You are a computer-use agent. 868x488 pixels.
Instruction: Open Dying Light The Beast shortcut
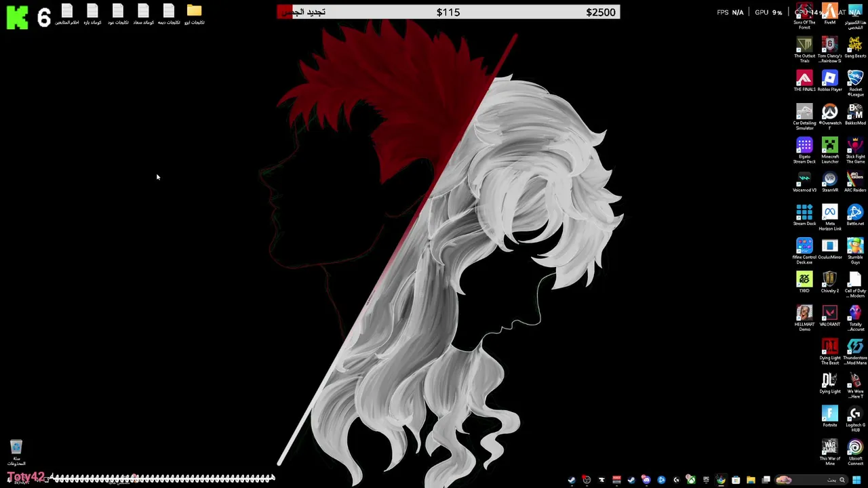(x=829, y=352)
